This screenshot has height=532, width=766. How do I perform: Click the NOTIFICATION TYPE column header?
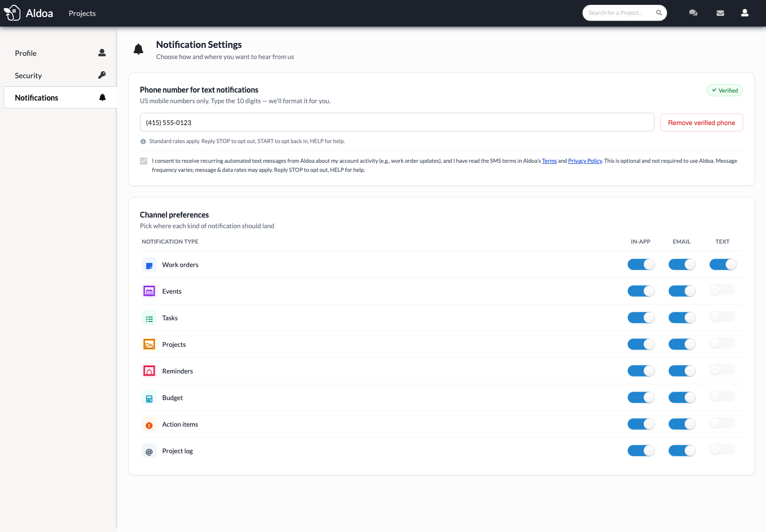(170, 242)
